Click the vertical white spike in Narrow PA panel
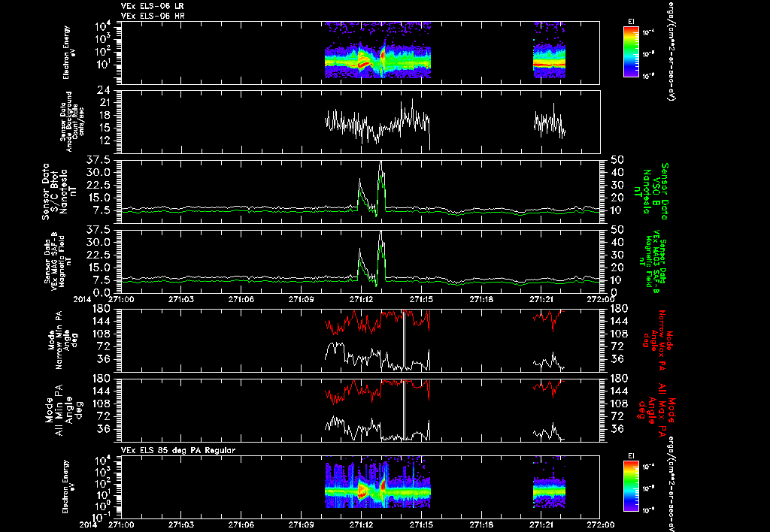Screen dimensions: 770x532 point(404,340)
